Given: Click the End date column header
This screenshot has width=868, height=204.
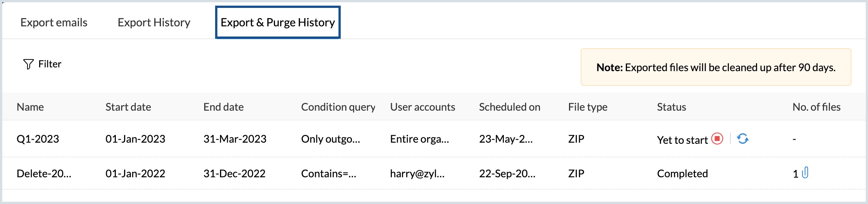Looking at the screenshot, I should coord(223,107).
